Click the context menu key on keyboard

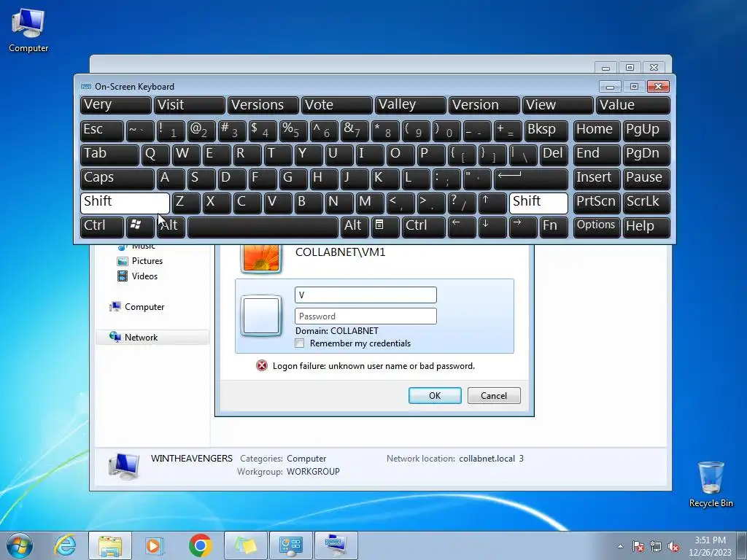(x=385, y=226)
